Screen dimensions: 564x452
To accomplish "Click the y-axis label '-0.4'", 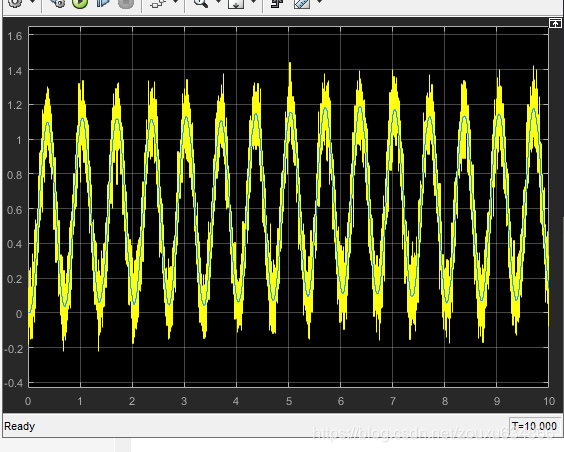I will pyautogui.click(x=13, y=383).
